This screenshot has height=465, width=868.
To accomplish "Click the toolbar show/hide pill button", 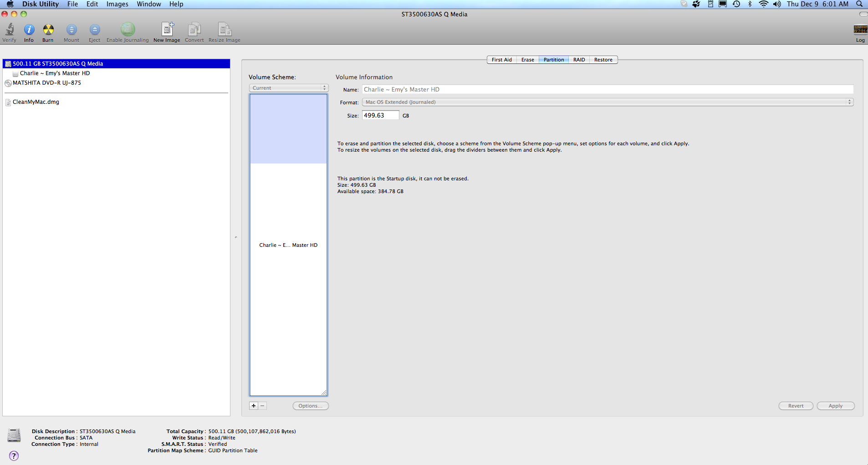I will (x=863, y=14).
